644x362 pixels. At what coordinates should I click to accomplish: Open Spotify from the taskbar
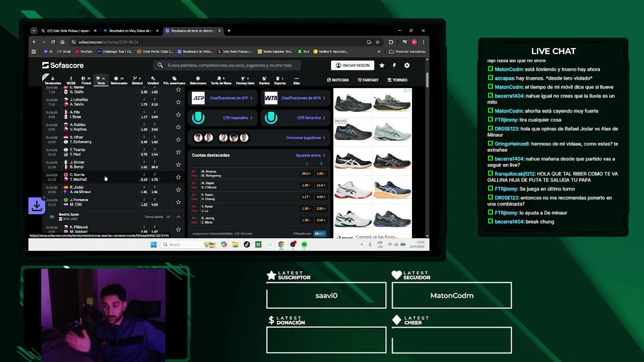pos(304,245)
